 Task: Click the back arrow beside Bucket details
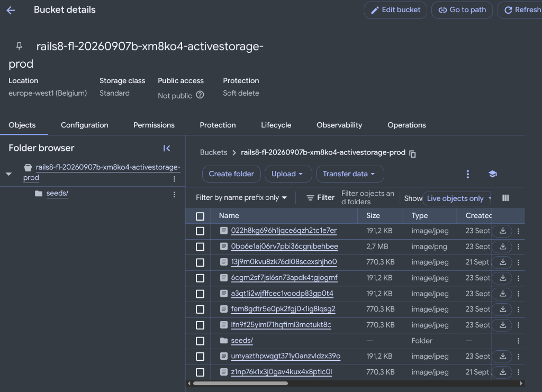tap(11, 11)
